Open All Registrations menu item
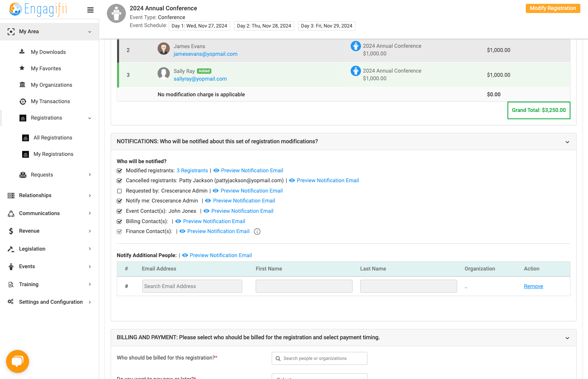The height and width of the screenshot is (379, 588). click(53, 138)
